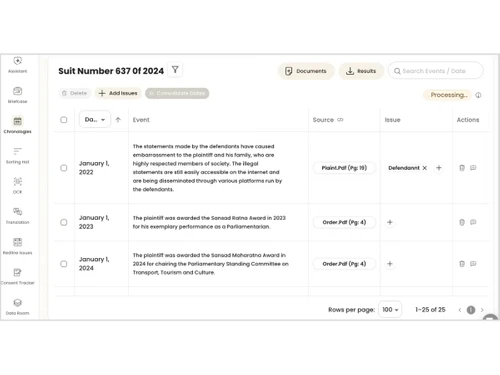The width and height of the screenshot is (500, 375).
Task: Open the Translation sidebar tool
Action: (18, 216)
